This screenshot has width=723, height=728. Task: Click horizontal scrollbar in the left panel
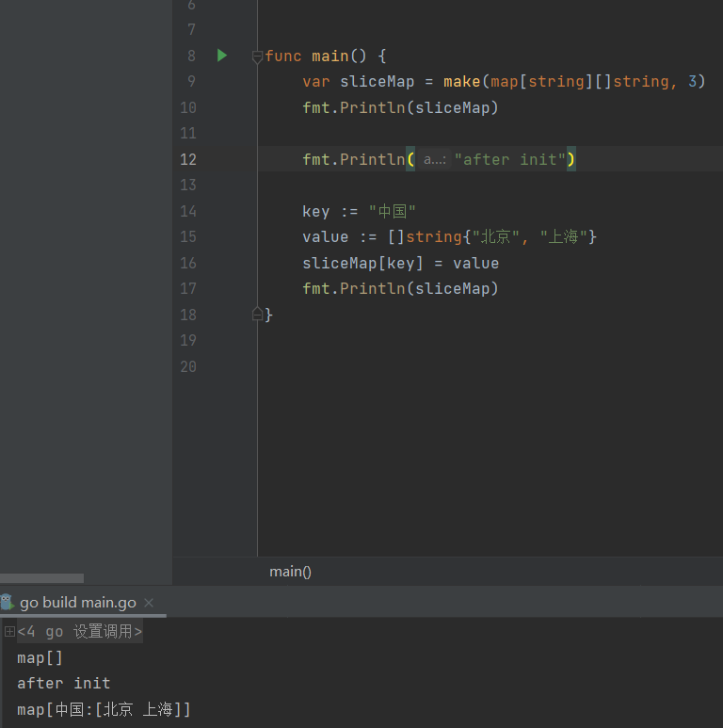tap(41, 578)
